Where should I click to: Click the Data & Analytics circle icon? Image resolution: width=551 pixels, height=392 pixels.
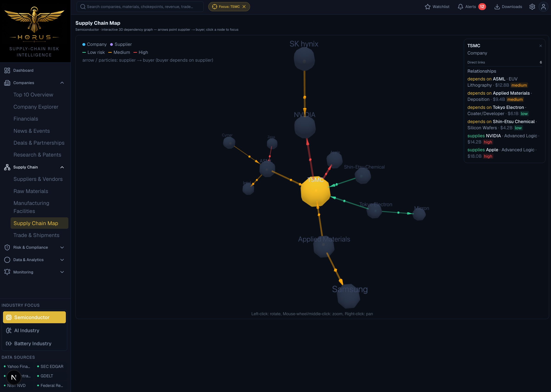point(7,260)
